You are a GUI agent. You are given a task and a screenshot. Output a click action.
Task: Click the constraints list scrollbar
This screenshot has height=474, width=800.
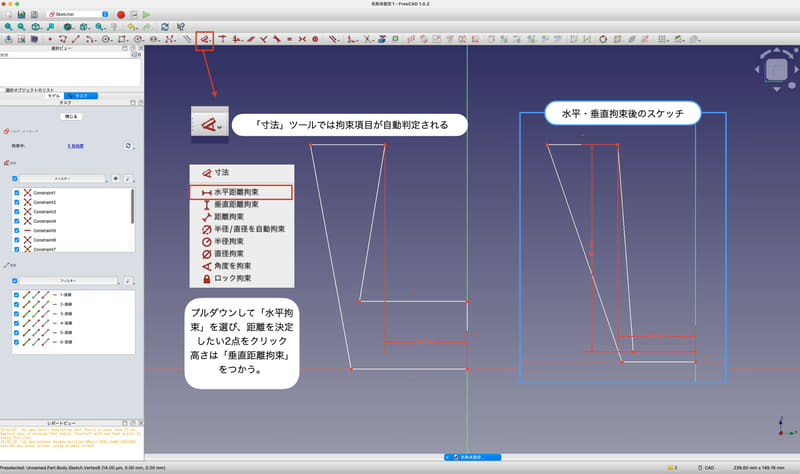[133, 206]
